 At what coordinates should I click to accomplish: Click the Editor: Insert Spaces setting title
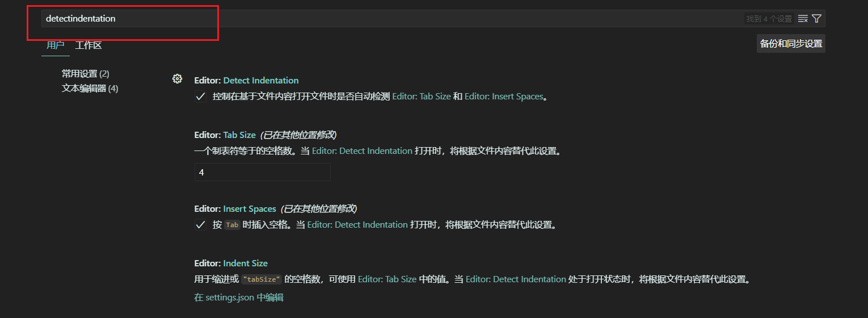coord(235,209)
